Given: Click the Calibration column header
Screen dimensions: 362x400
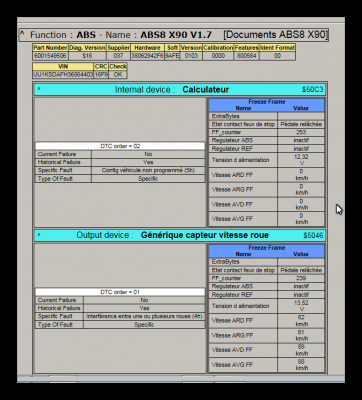Looking at the screenshot, I should click(x=218, y=48).
